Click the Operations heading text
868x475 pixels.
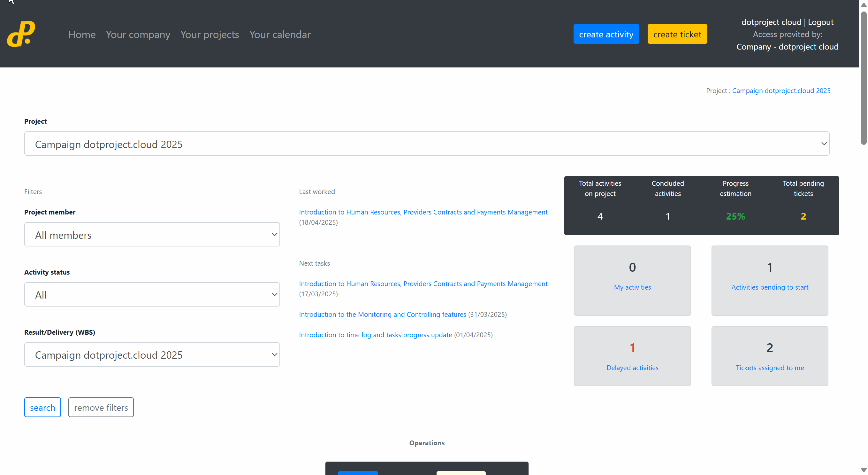427,443
